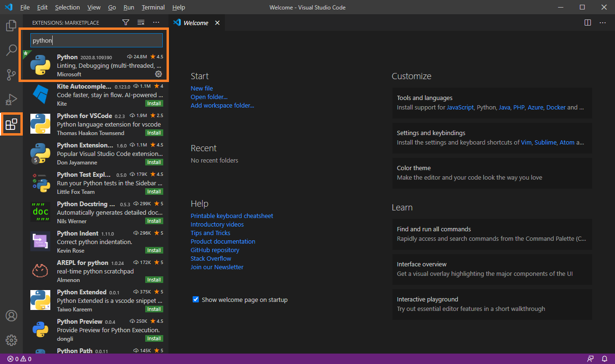Filter extensions with the funnel icon
This screenshot has width=615, height=364.
coord(126,22)
